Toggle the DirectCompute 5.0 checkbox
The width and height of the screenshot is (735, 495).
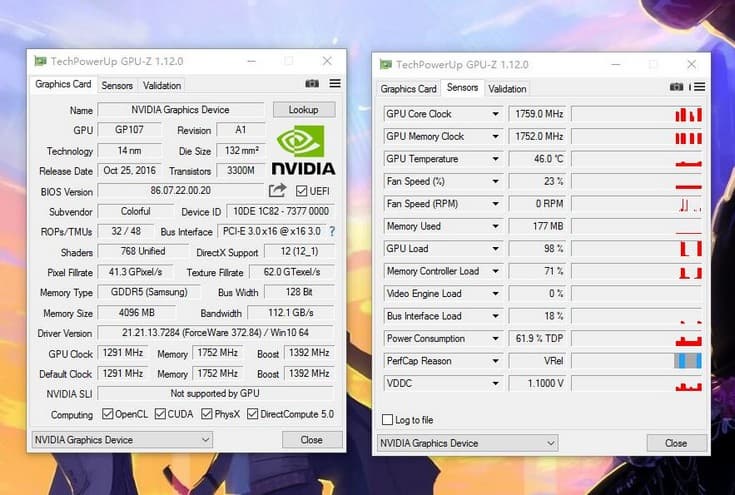click(253, 414)
